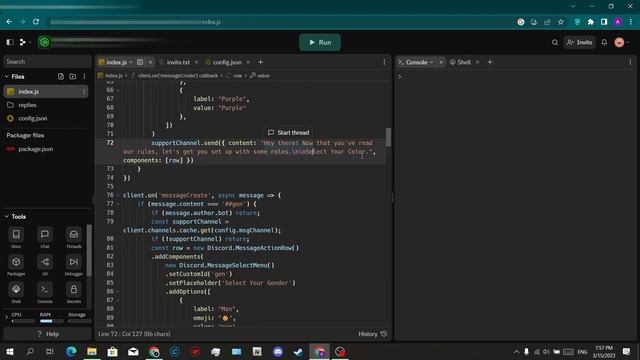Open the Packages tool
Screen dimensions: 640x360
pos(16,265)
